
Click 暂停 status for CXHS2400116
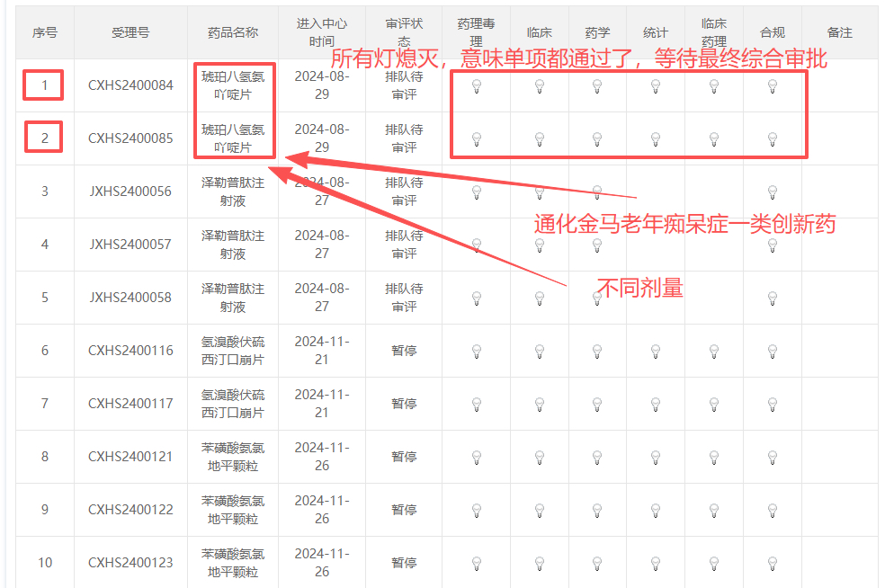tap(404, 351)
